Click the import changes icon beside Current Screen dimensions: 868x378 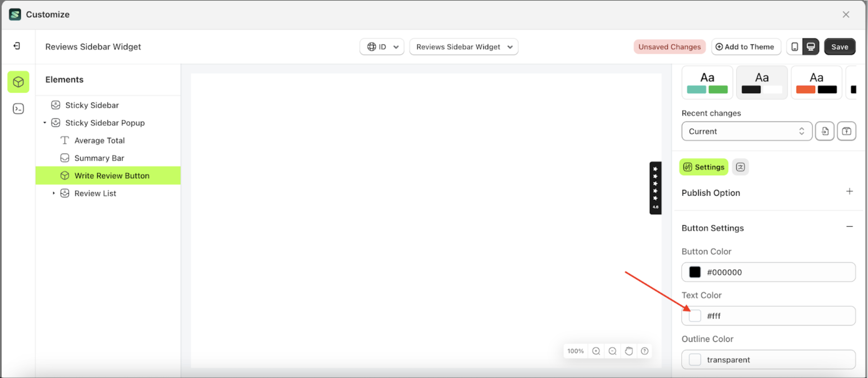click(x=825, y=131)
